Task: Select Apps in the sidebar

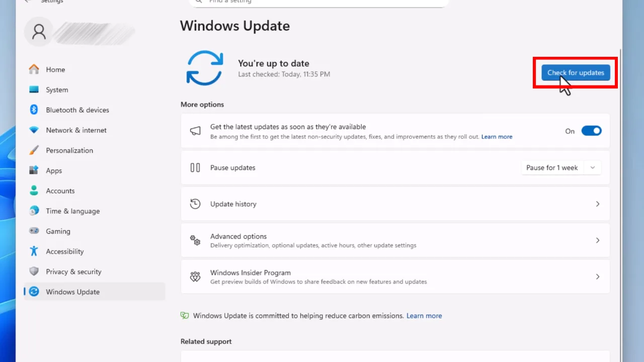Action: (95, 170)
